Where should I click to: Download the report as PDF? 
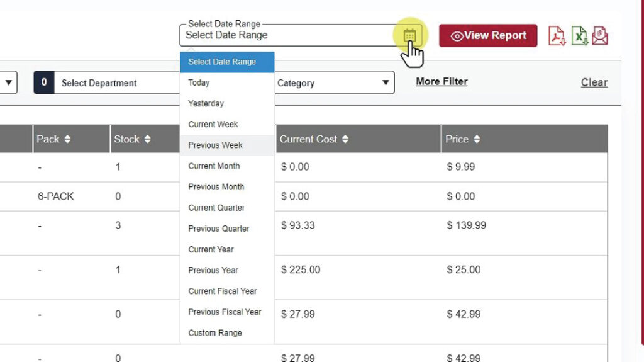(x=557, y=36)
